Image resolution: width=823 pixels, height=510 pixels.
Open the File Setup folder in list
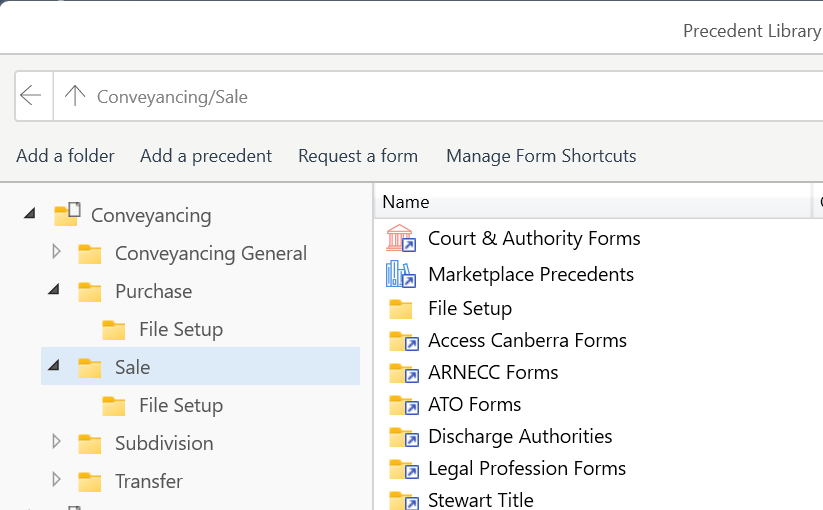(401, 309)
